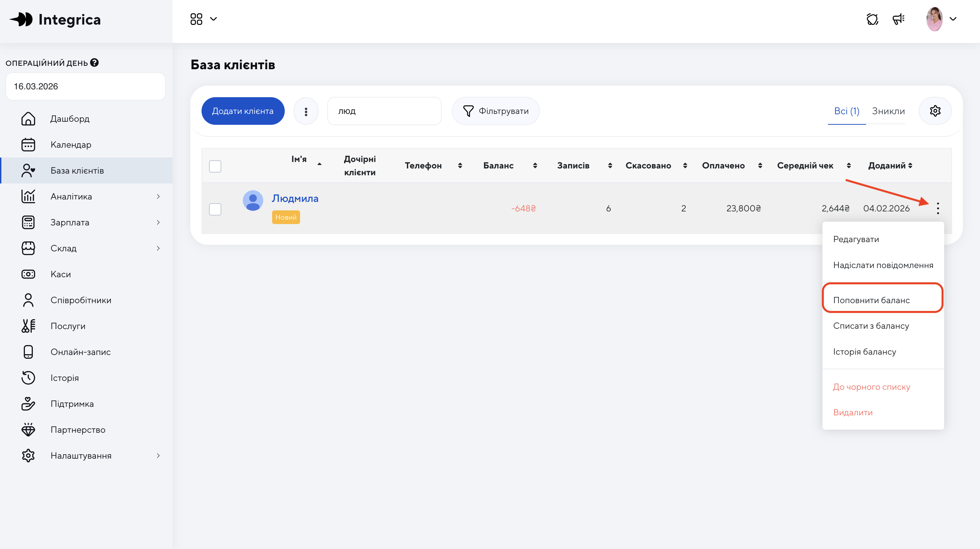Click the Каси cash register icon
The width and height of the screenshot is (980, 549).
coord(28,274)
